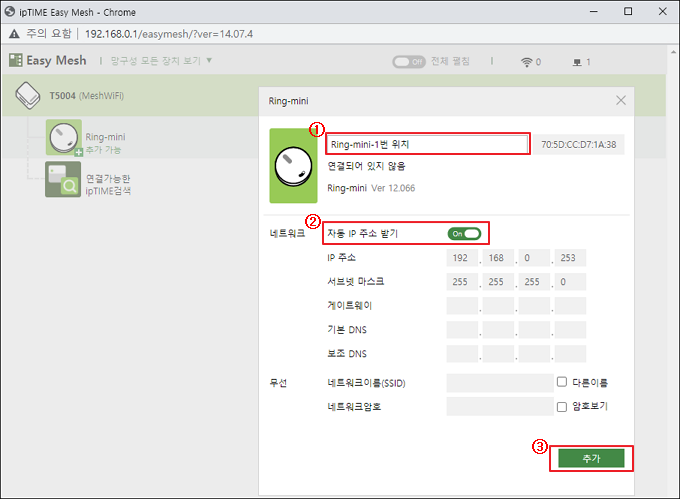
Task: Click the Chrome window globe icon
Action: (x=10, y=12)
